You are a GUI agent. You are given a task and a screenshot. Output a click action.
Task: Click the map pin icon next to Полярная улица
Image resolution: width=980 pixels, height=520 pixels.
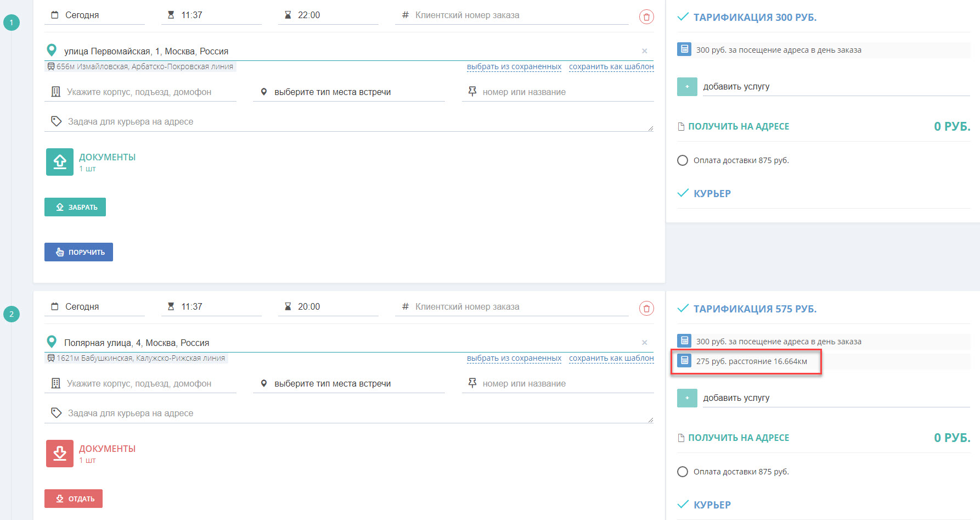(x=52, y=342)
